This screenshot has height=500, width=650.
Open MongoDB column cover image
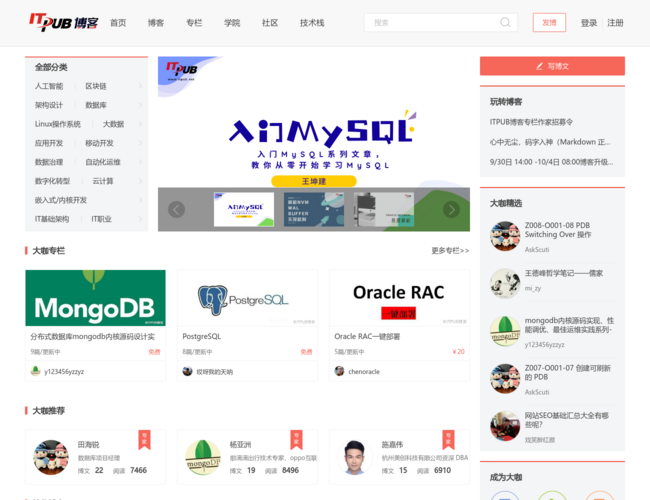95,298
